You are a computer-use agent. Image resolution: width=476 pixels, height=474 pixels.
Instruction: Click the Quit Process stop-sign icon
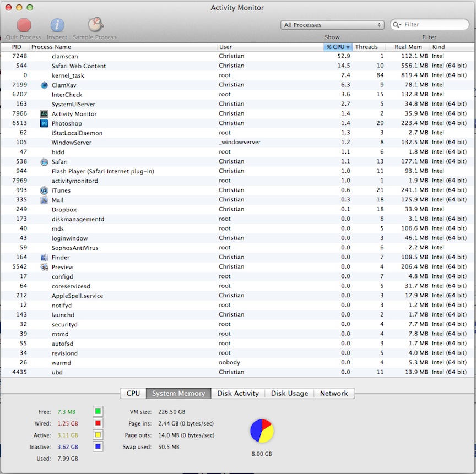[24, 25]
